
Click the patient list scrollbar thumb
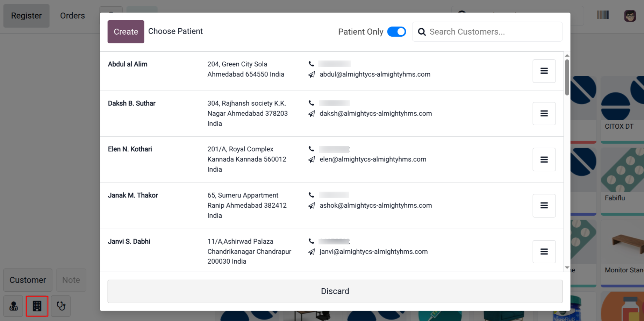tap(567, 77)
